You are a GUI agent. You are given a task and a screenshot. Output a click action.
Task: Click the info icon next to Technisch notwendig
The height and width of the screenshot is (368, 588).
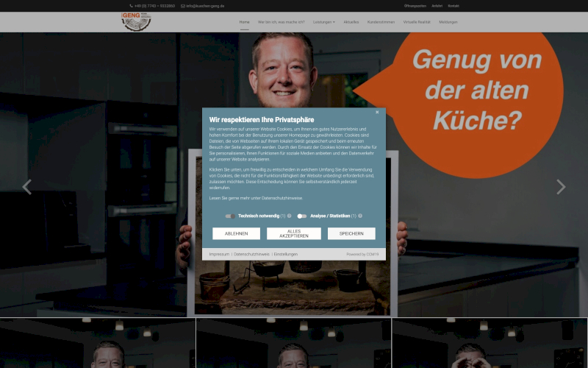(290, 216)
